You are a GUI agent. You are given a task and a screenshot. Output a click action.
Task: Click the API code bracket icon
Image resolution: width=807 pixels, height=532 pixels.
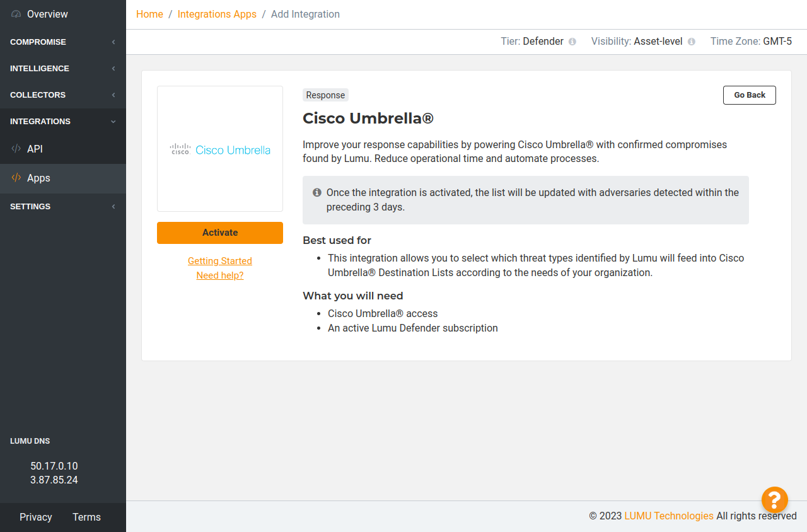[x=16, y=149]
